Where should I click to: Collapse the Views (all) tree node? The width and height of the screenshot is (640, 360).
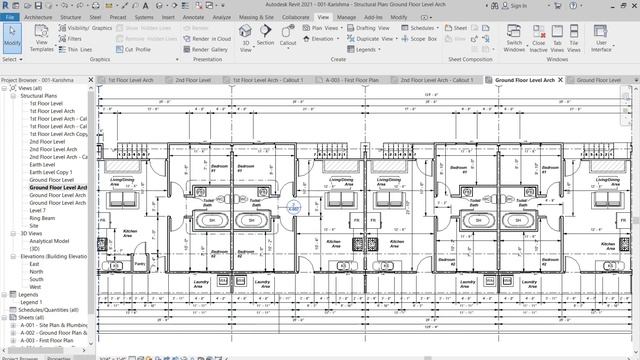4,88
